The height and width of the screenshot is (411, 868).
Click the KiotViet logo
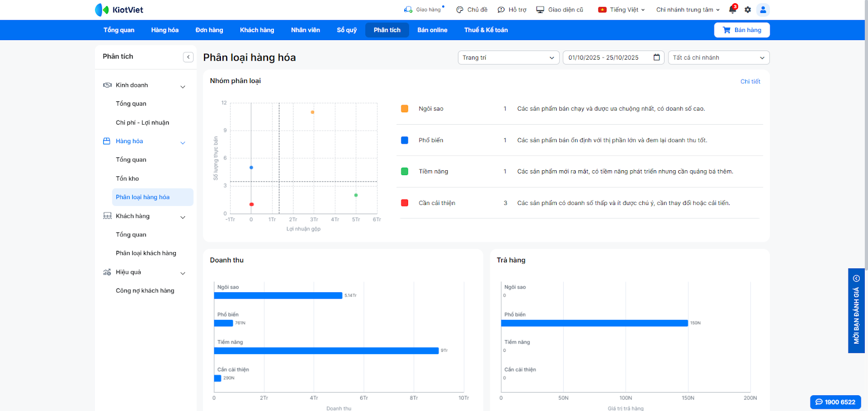(119, 10)
